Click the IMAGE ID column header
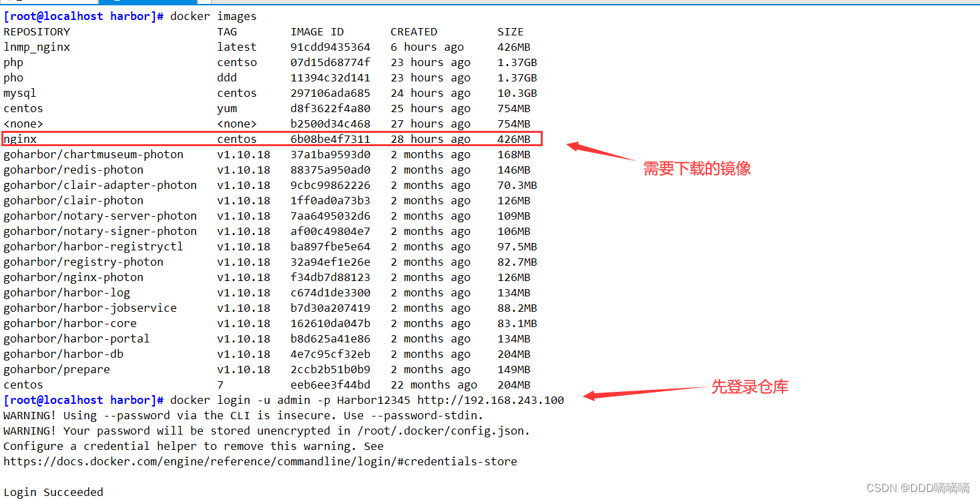The image size is (980, 500). tap(317, 31)
